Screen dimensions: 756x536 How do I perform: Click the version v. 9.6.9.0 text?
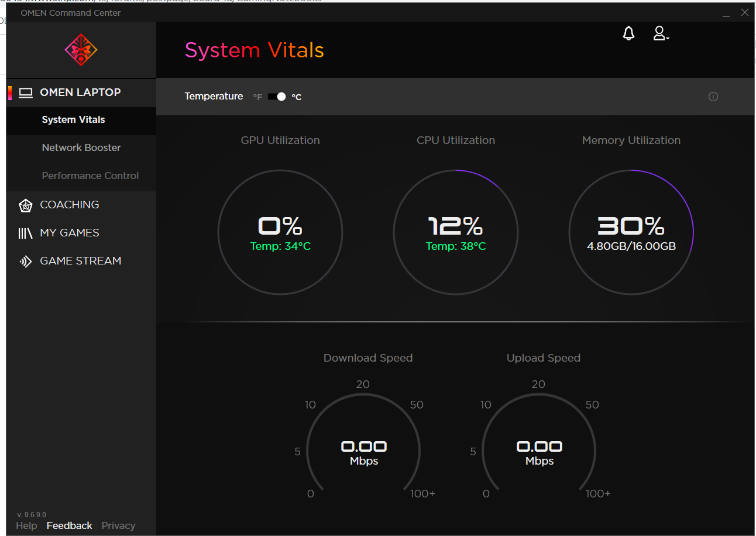pyautogui.click(x=32, y=515)
